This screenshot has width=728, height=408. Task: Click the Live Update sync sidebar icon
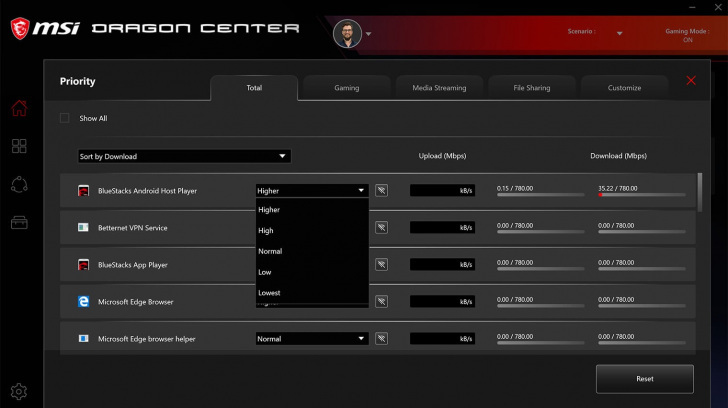pyautogui.click(x=19, y=184)
